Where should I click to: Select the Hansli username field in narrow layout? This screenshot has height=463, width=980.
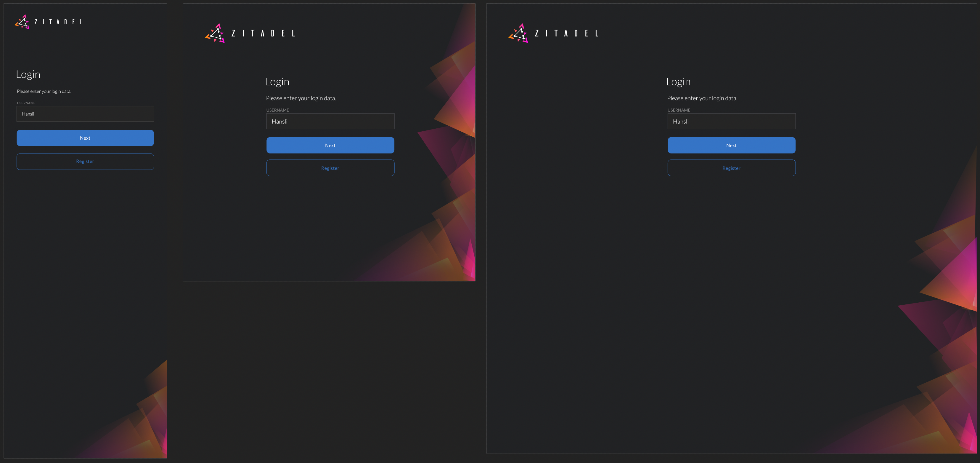pyautogui.click(x=85, y=114)
